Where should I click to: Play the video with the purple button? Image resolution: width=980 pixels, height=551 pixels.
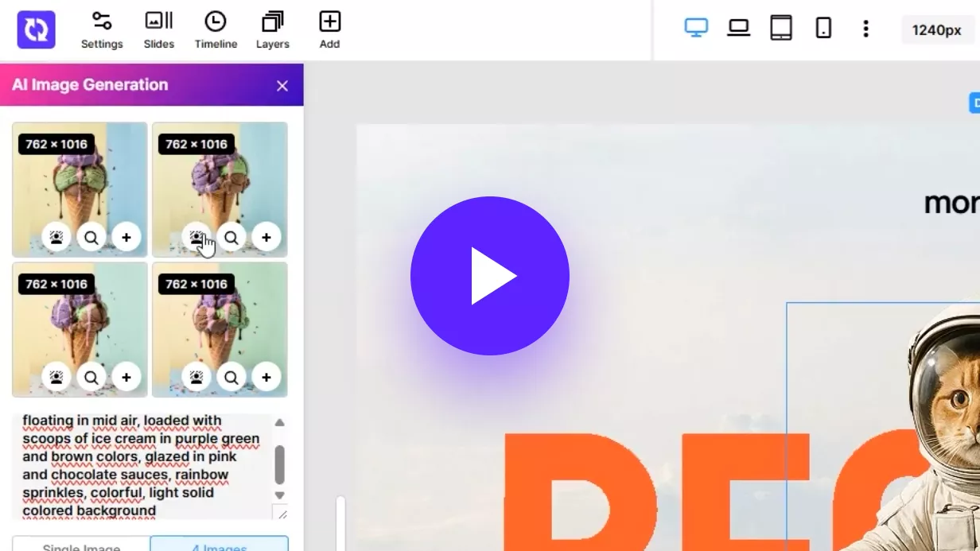[x=490, y=276]
